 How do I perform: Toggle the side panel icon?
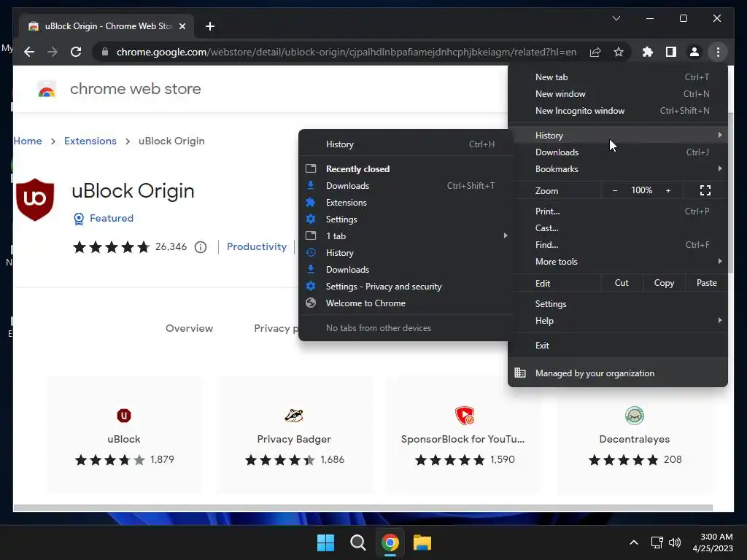(671, 52)
